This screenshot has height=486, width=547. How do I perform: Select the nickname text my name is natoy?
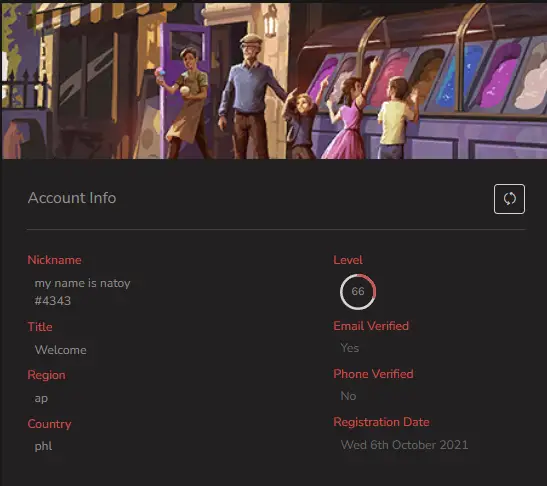(82, 283)
